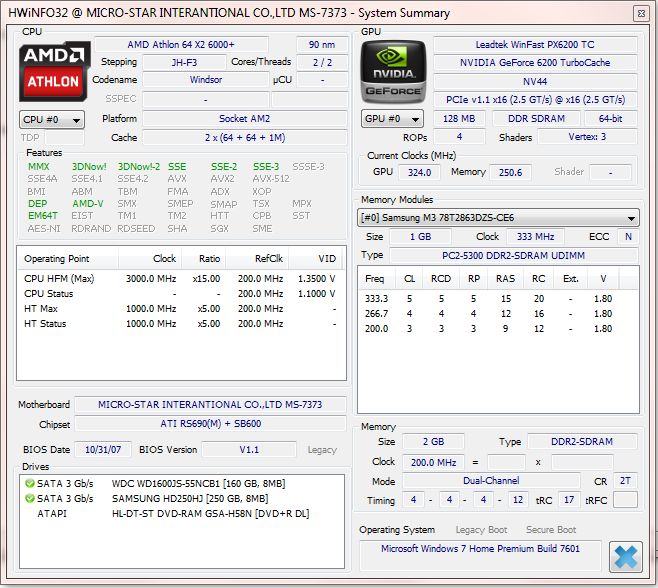
Task: Click the AMD-V feature label
Action: coord(88,204)
